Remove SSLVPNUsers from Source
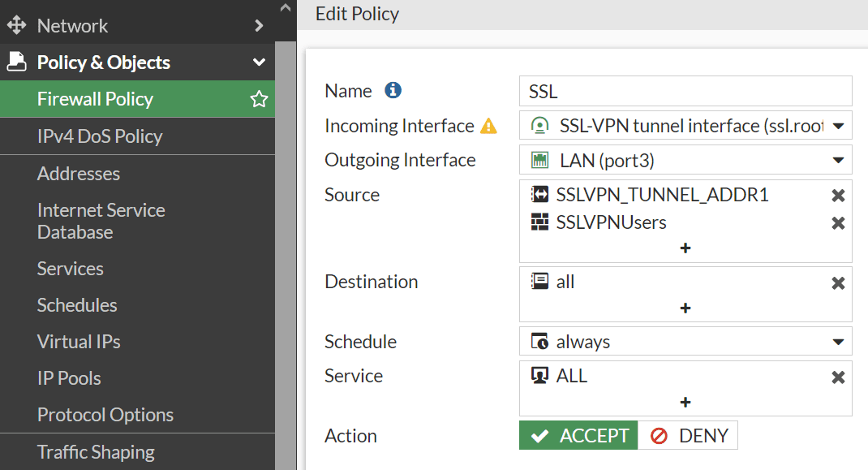868x470 pixels. (839, 223)
